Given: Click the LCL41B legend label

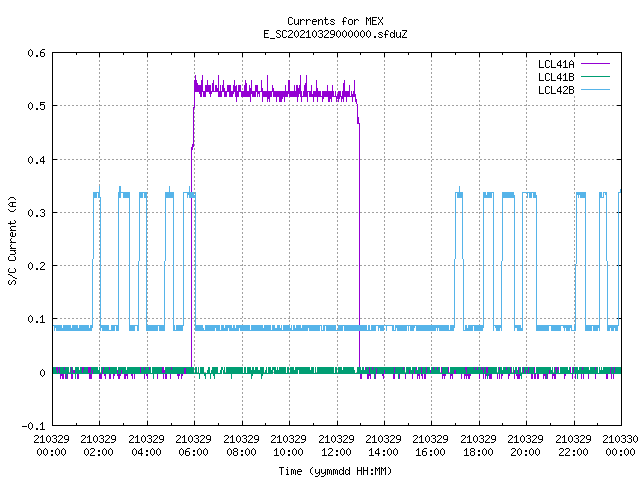Looking at the screenshot, I should pyautogui.click(x=556, y=77).
